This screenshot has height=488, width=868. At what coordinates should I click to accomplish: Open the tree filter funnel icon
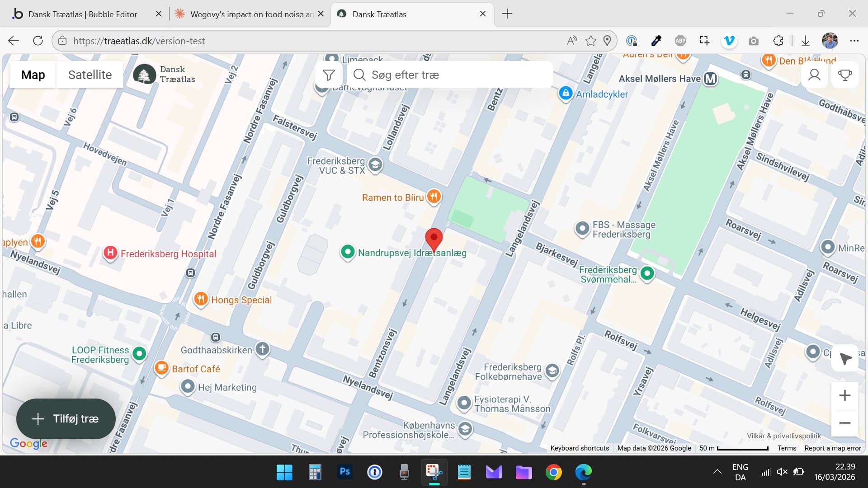point(329,75)
